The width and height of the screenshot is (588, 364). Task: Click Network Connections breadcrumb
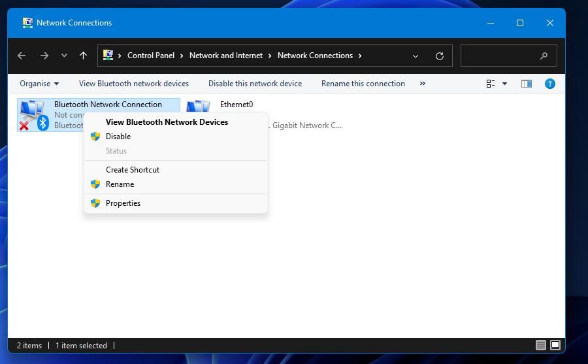[x=315, y=56]
